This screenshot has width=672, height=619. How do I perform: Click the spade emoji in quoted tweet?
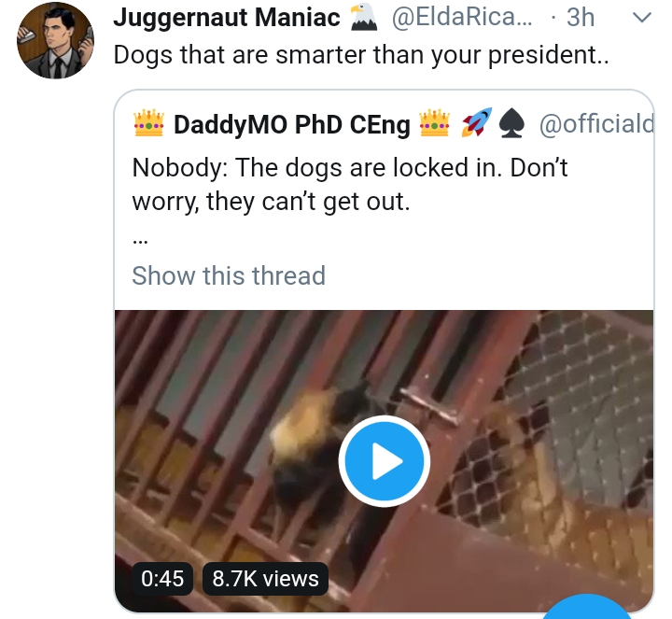coord(512,122)
